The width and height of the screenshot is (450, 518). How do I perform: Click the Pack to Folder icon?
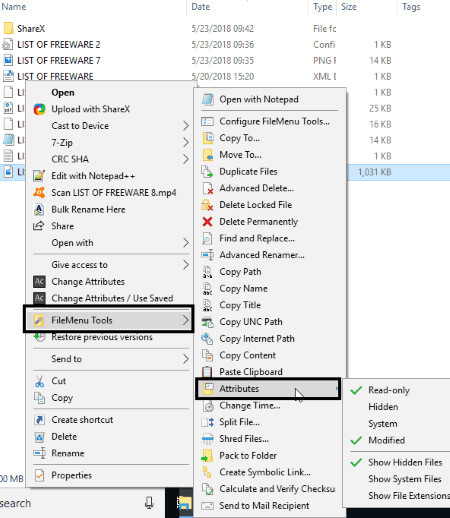(x=207, y=456)
